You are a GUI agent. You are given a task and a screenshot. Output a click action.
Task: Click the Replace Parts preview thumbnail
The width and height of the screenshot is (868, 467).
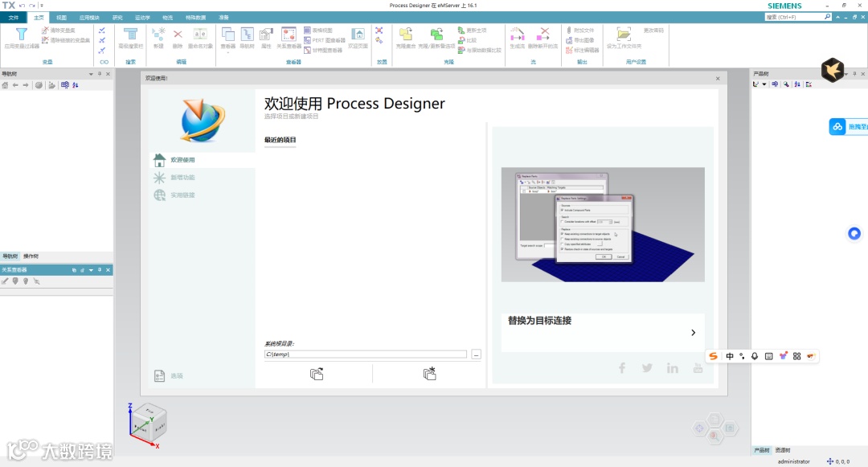(x=603, y=224)
